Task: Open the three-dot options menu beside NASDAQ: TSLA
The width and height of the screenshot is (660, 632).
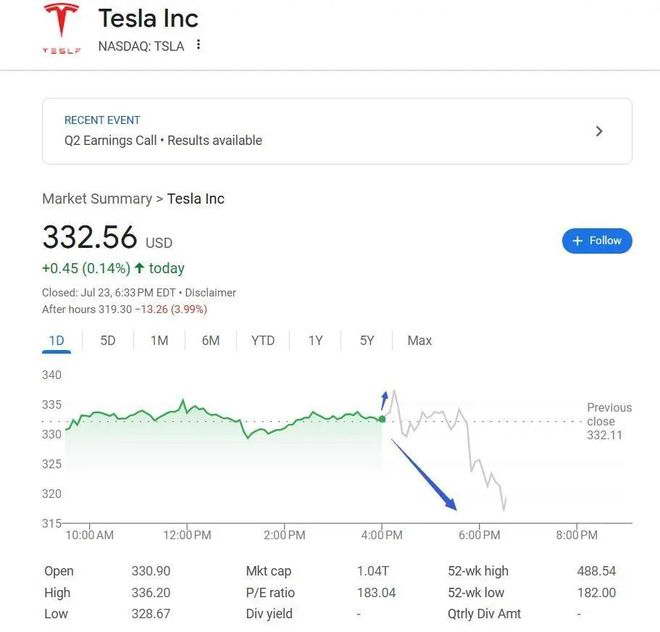Action: (199, 45)
